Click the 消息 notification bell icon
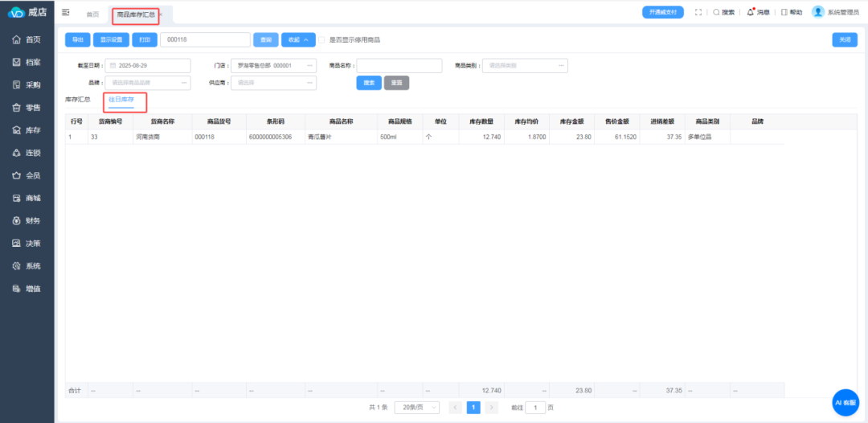The width and height of the screenshot is (868, 423). (x=751, y=12)
